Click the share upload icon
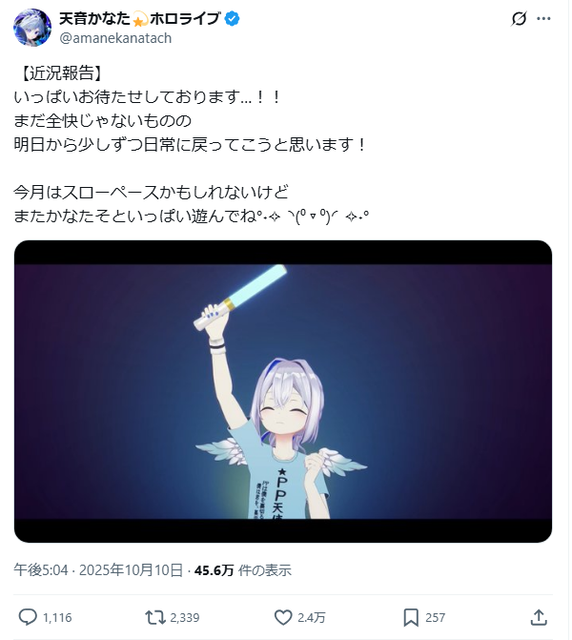 539,617
